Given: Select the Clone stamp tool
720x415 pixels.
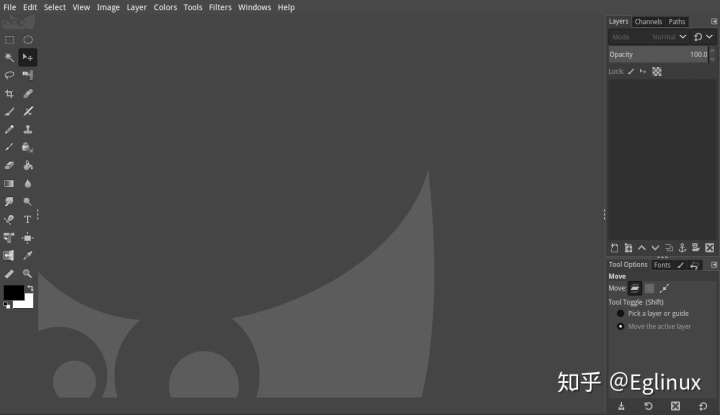Looking at the screenshot, I should (28, 129).
